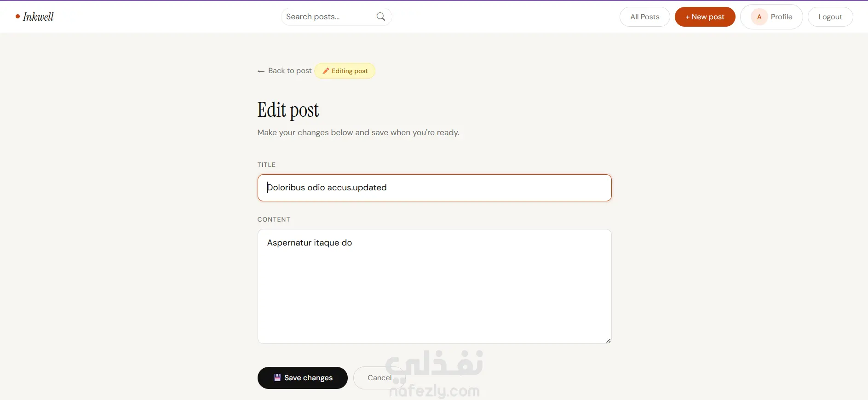
Task: Click the plus sign on New post
Action: [x=688, y=17]
